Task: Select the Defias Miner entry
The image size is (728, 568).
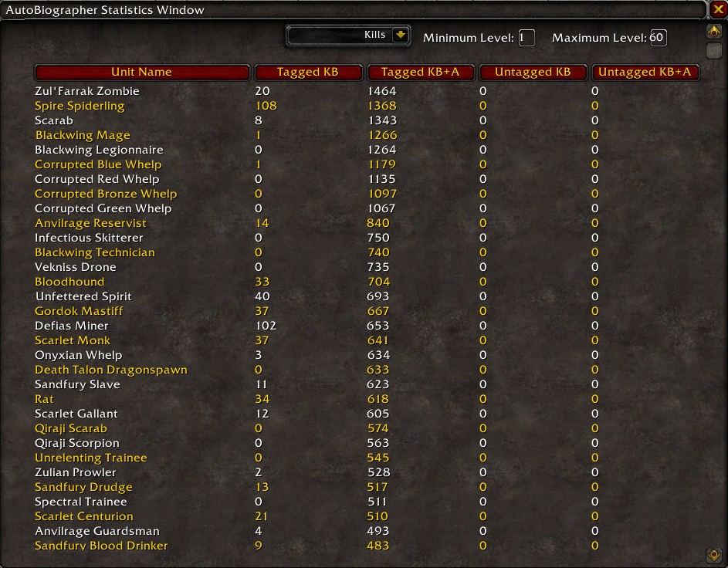Action: 72,326
